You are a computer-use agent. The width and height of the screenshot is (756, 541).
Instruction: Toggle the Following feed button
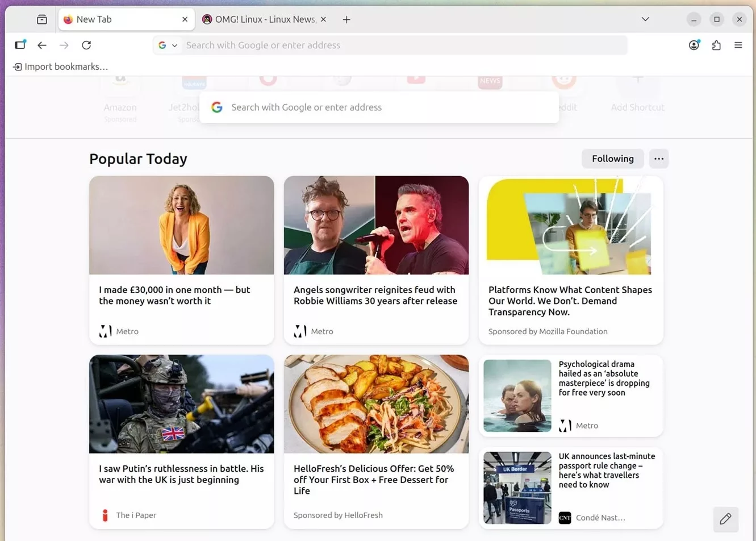pyautogui.click(x=612, y=159)
